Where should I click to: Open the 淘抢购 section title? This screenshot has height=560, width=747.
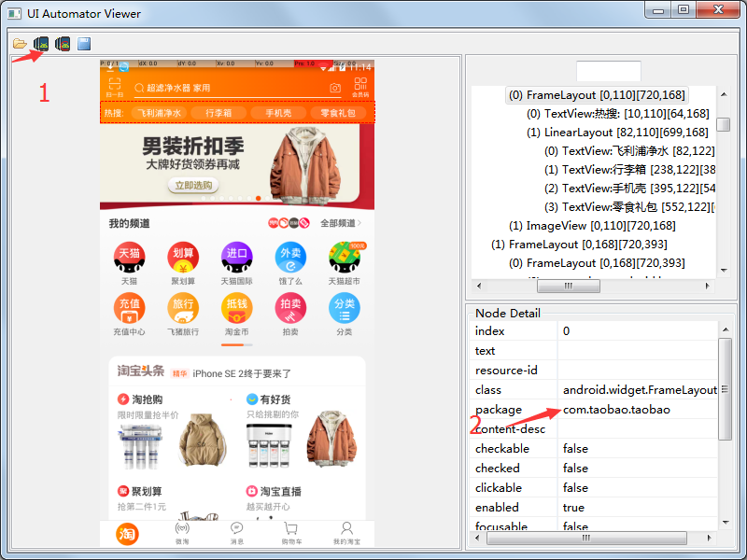(x=148, y=399)
